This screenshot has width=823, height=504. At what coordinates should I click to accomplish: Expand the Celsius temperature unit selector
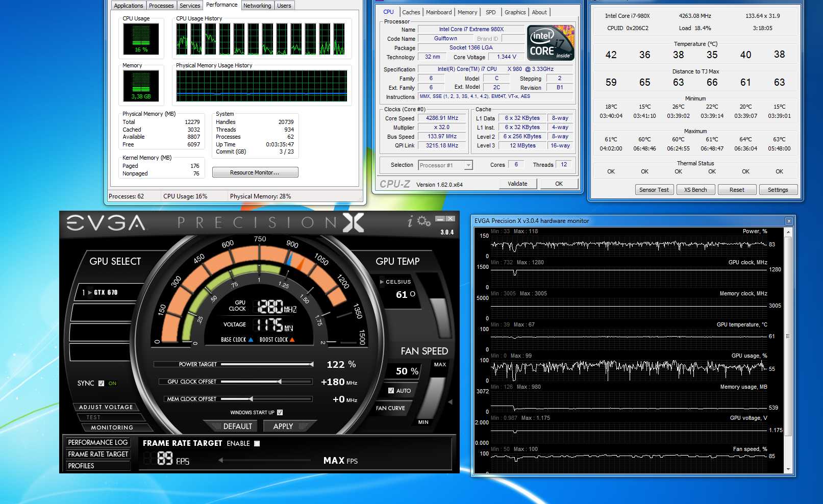[x=382, y=282]
